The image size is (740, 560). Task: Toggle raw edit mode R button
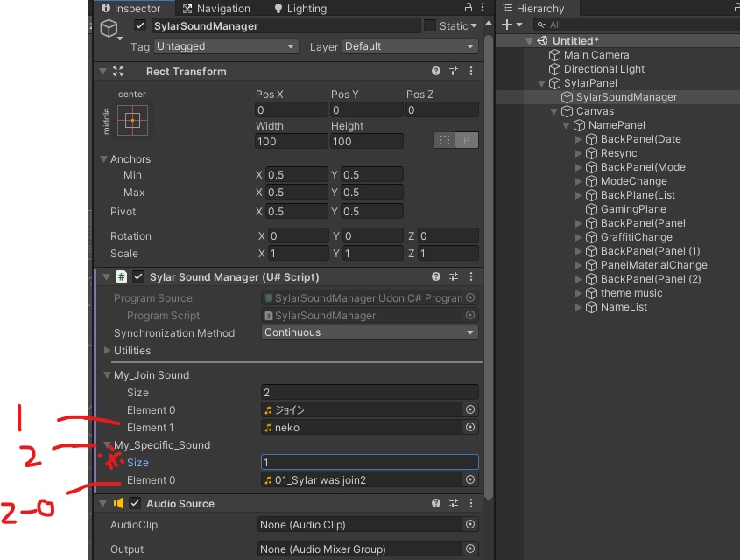tap(466, 140)
